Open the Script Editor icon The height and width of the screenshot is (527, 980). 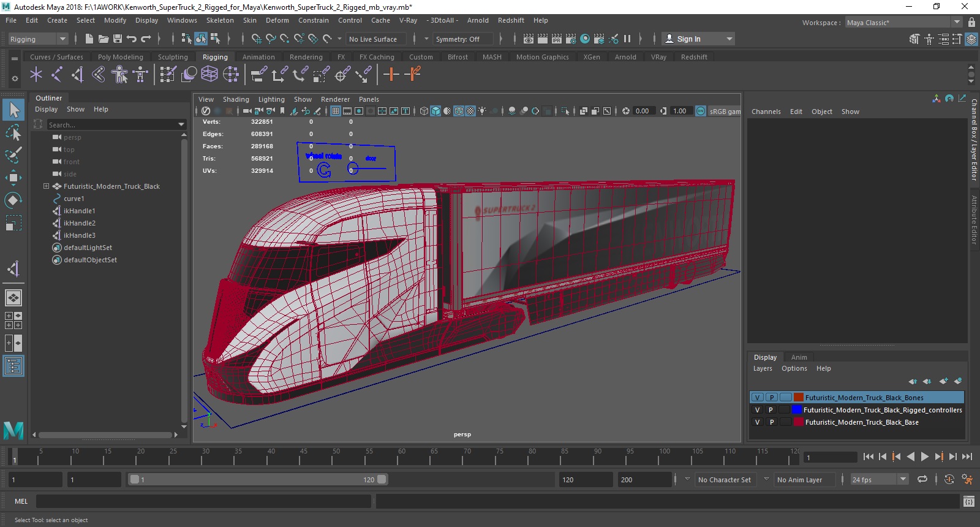click(968, 501)
